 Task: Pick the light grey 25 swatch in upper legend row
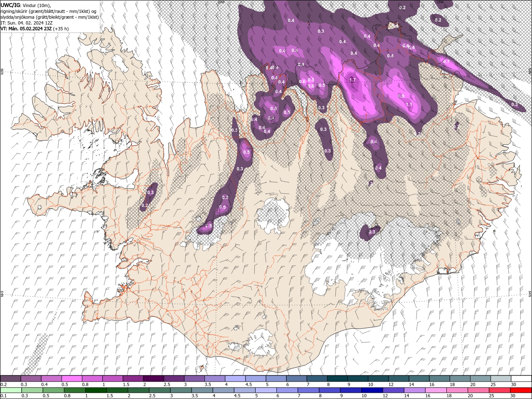point(501,379)
